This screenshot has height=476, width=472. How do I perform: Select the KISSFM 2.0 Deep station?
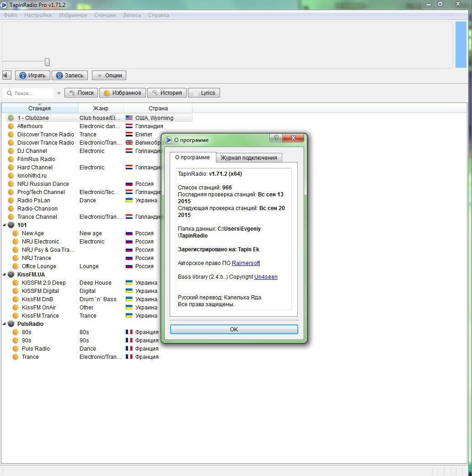pos(44,283)
